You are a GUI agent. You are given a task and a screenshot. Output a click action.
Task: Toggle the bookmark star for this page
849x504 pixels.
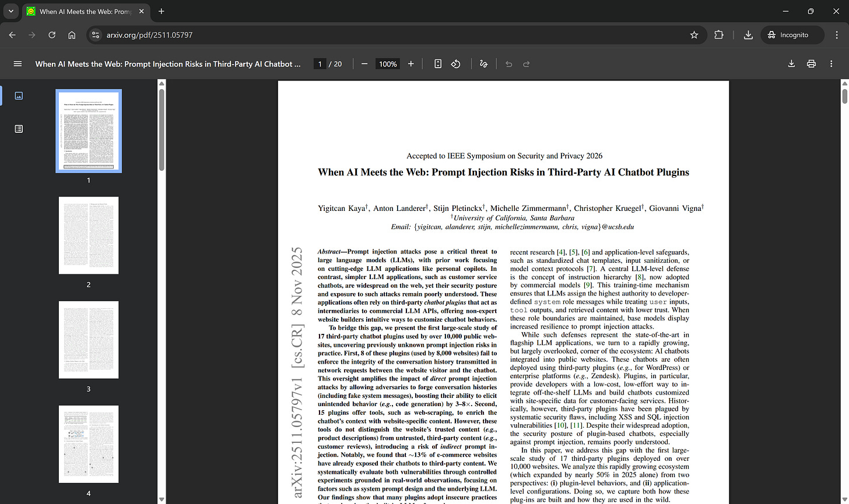tap(694, 35)
